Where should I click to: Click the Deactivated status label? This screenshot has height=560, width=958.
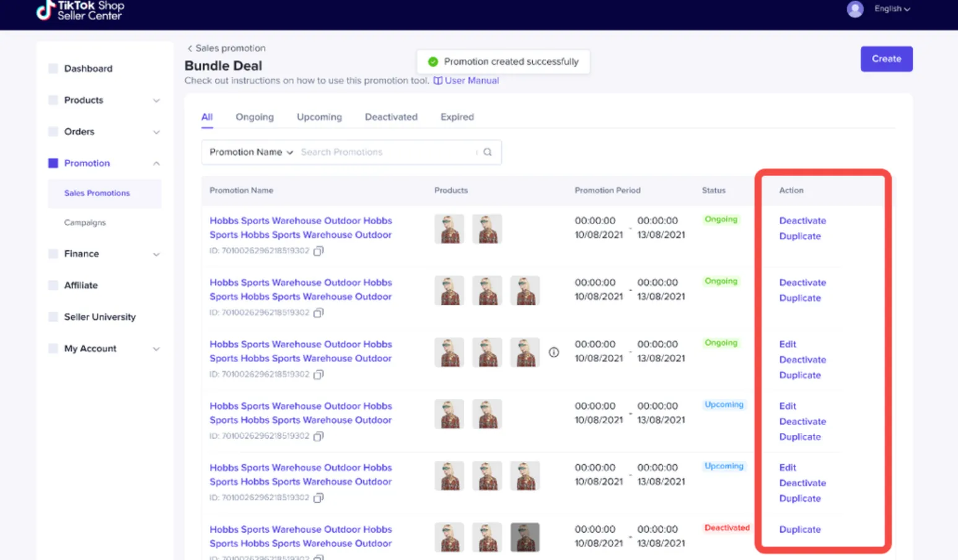727,528
